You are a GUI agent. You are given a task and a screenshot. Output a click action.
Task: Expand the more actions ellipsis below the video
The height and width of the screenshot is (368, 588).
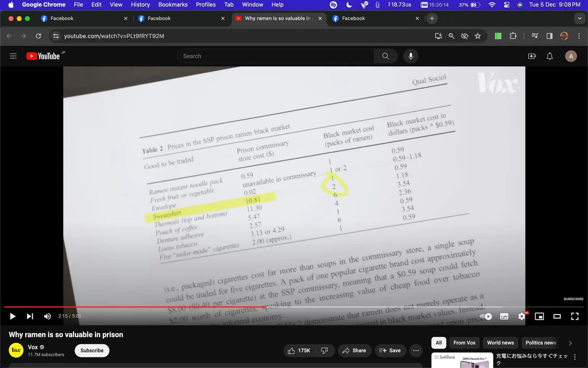(x=416, y=350)
